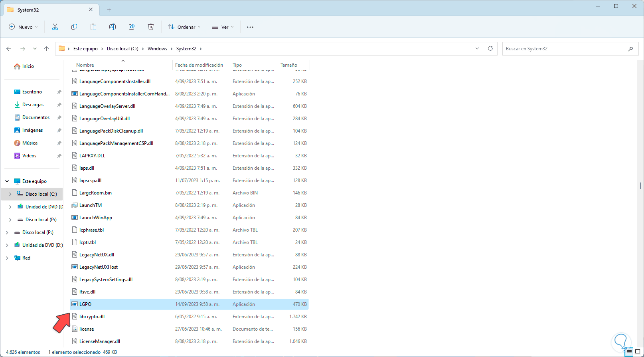Go up one folder with up arrow
Screen dimensions: 644x357
pos(47,49)
